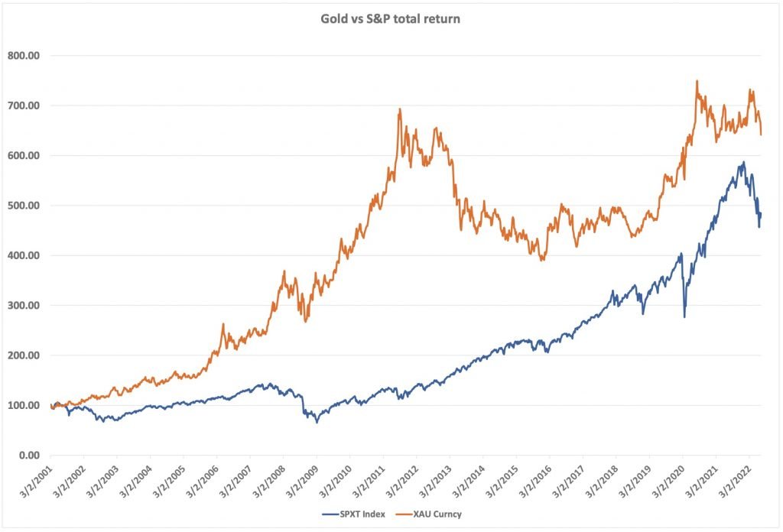Select the 500.00 y-axis label
This screenshot has height=532, width=783.
point(24,206)
